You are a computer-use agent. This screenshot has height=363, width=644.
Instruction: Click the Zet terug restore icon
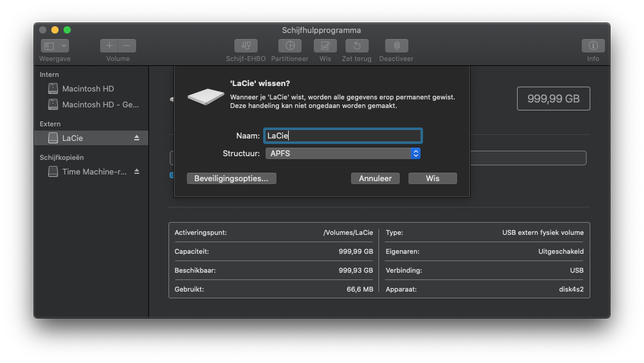(356, 46)
